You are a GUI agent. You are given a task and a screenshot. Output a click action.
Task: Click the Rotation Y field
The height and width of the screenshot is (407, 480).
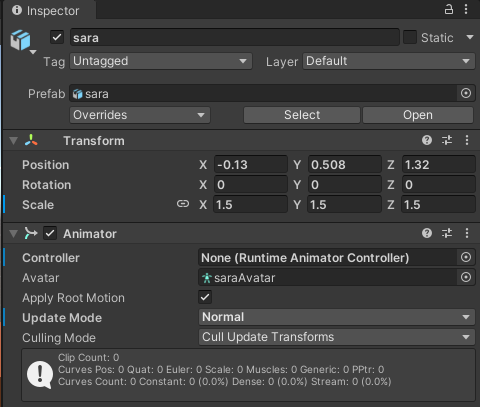pos(345,184)
